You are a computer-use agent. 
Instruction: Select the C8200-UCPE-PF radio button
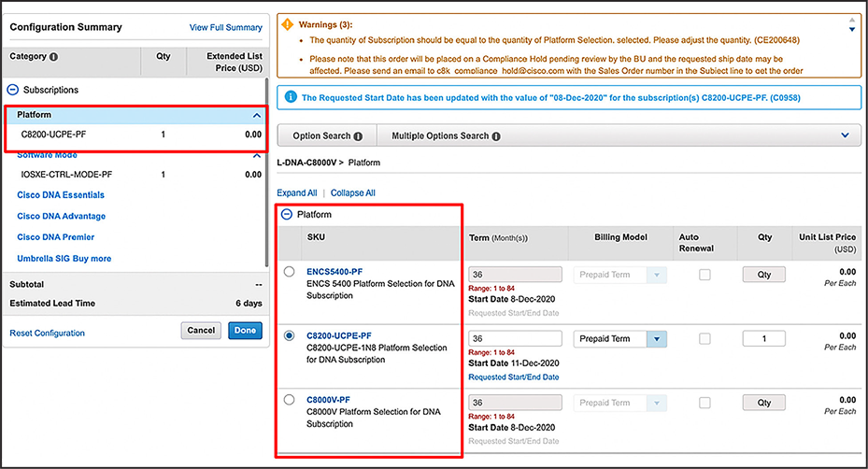click(x=289, y=336)
